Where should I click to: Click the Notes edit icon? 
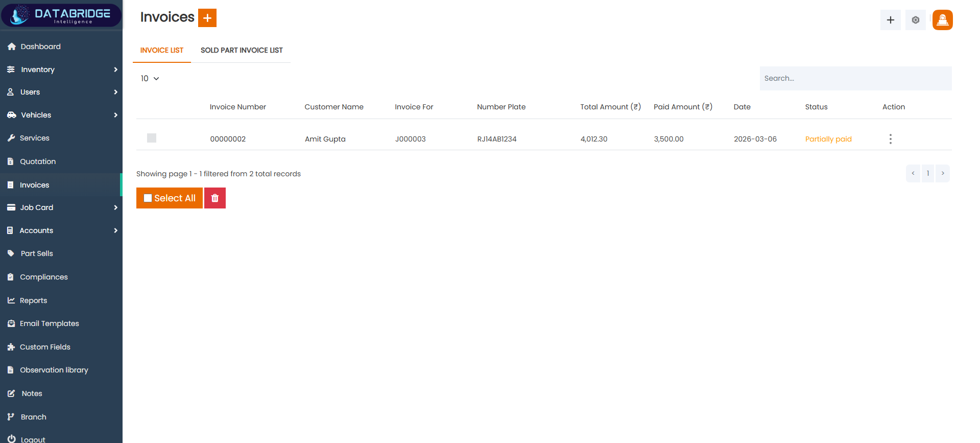pyautogui.click(x=11, y=393)
